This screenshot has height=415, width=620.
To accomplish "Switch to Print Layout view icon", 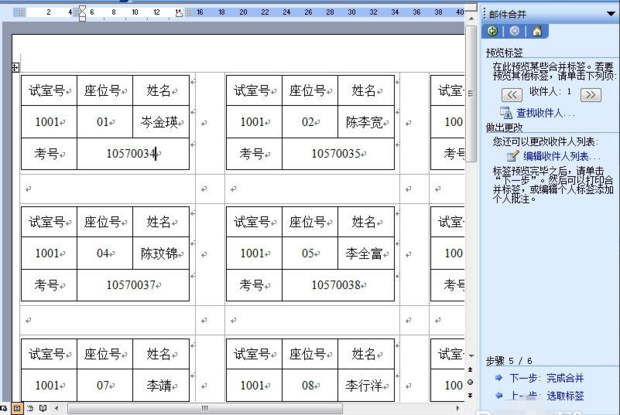I will point(17,408).
